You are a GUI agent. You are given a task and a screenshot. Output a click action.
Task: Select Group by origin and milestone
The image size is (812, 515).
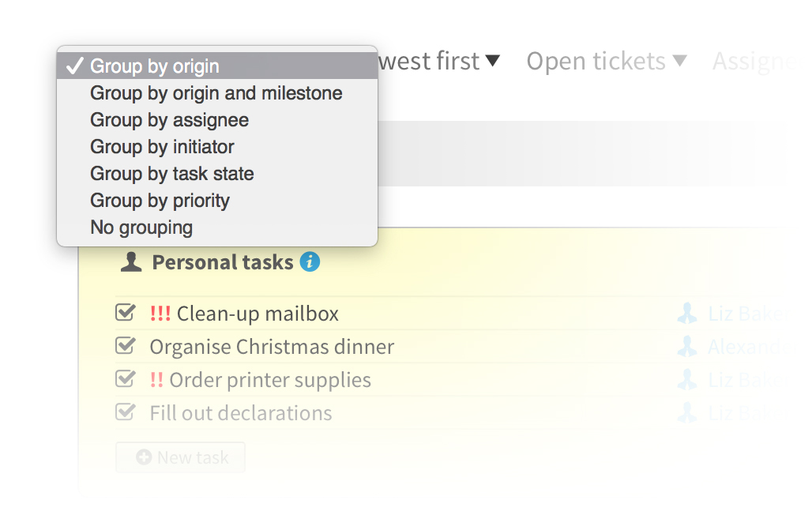pyautogui.click(x=216, y=93)
